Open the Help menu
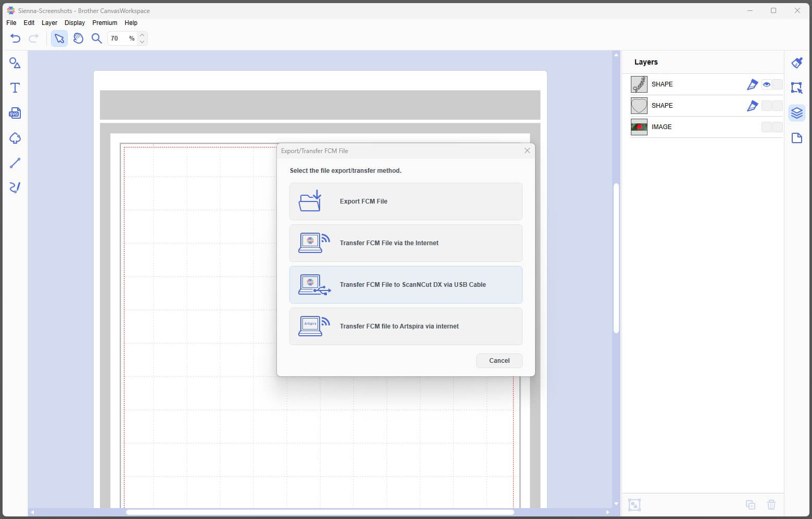 pos(131,23)
